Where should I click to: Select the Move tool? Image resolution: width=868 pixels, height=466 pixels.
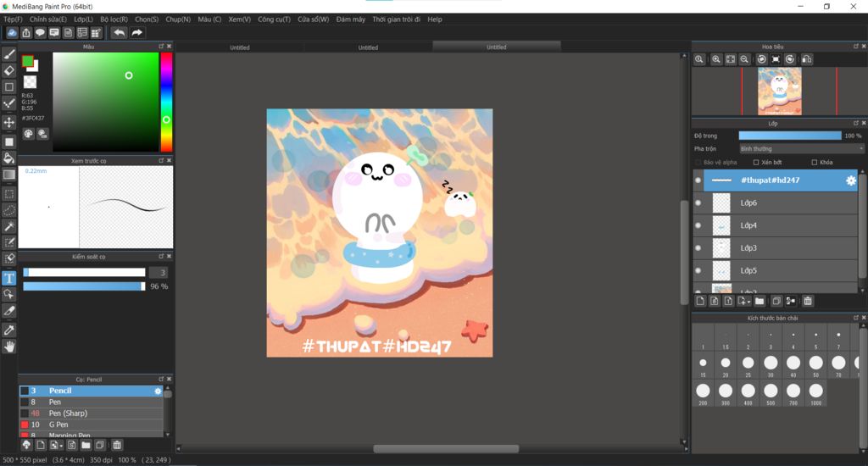point(8,122)
